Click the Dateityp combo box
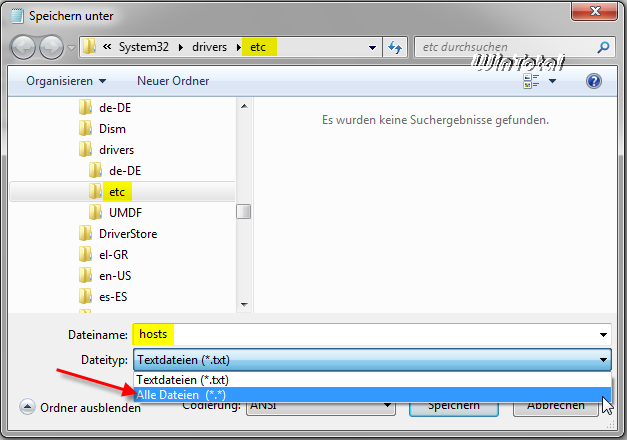627x440 pixels. tap(372, 360)
